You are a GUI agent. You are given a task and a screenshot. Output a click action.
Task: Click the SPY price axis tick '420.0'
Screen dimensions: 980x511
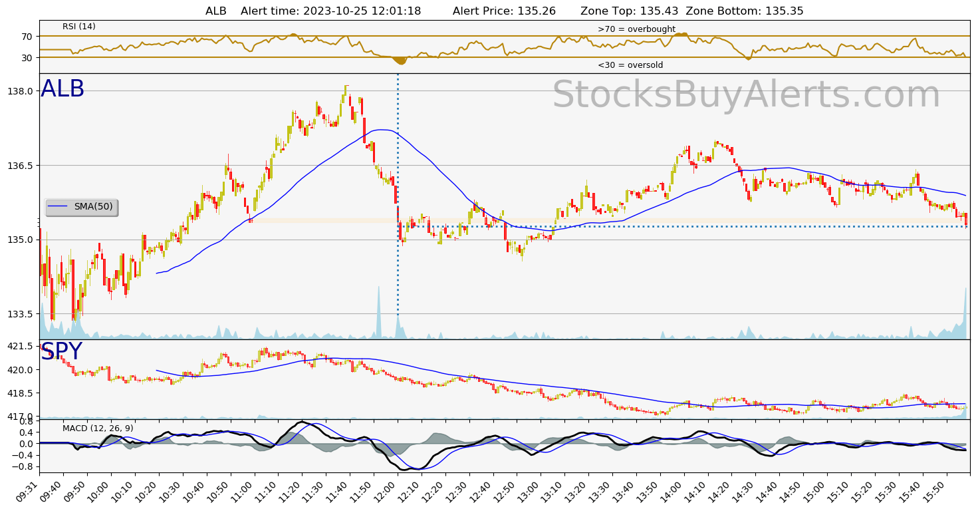tap(21, 370)
